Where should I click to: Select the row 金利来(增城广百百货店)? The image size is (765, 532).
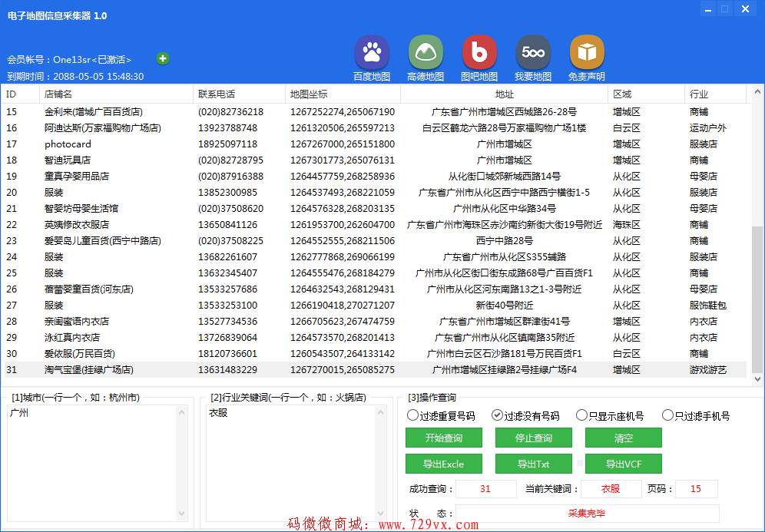pos(375,111)
